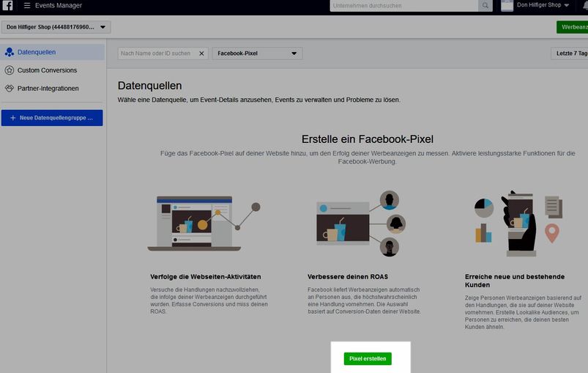
Task: Click Erreiche neue und bestehende Kunden heading
Action: pos(515,281)
